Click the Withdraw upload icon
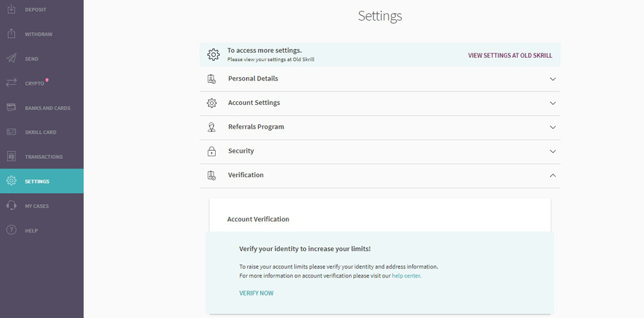 (11, 34)
